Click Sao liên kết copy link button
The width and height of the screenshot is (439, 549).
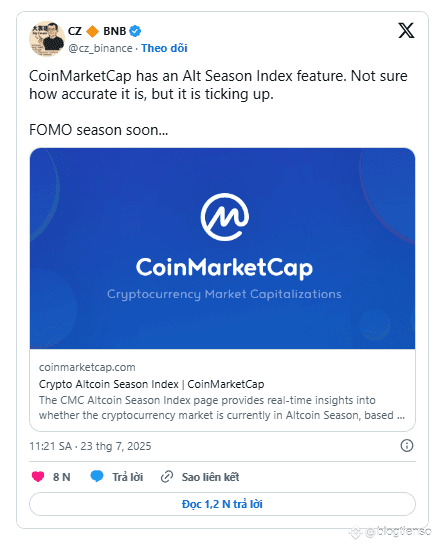[x=210, y=477]
